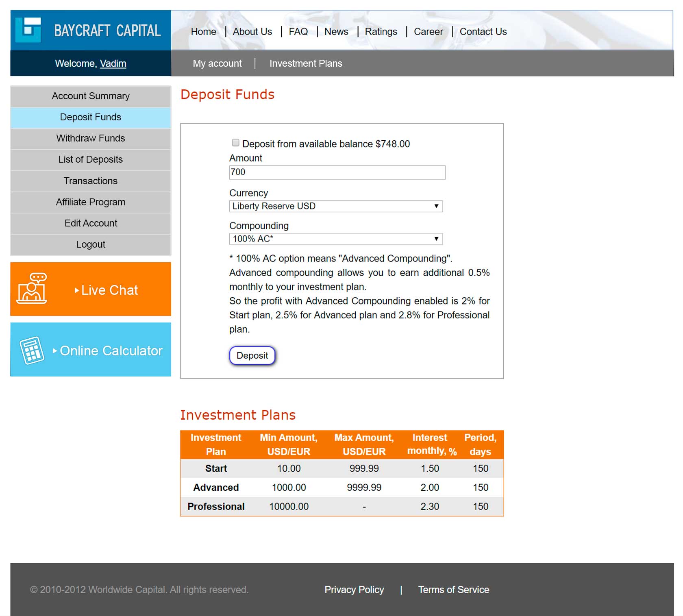Open Terms of Service footer link
This screenshot has width=683, height=616.
(453, 590)
